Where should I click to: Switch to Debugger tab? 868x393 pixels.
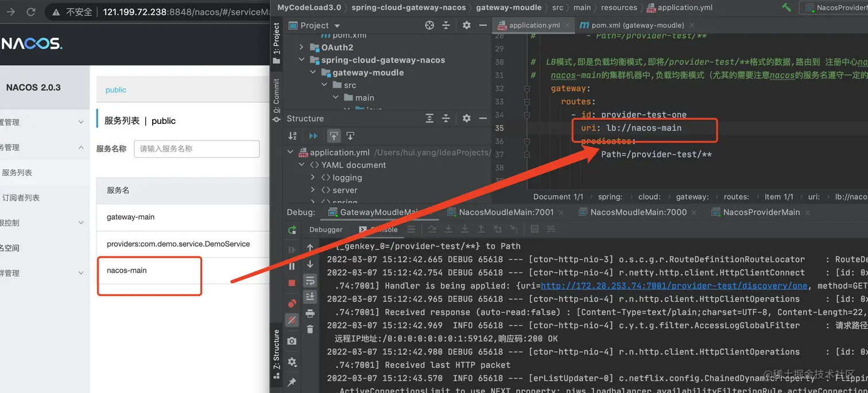pyautogui.click(x=326, y=229)
